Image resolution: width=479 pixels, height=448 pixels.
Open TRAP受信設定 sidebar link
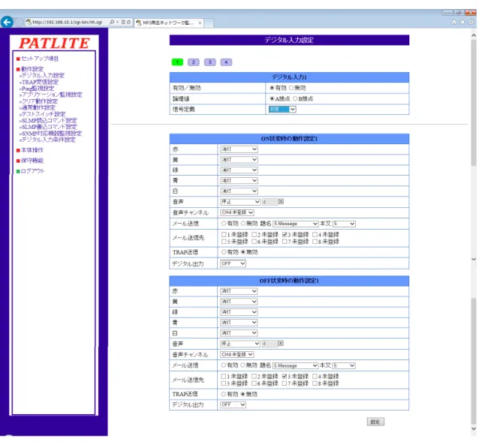tap(40, 82)
